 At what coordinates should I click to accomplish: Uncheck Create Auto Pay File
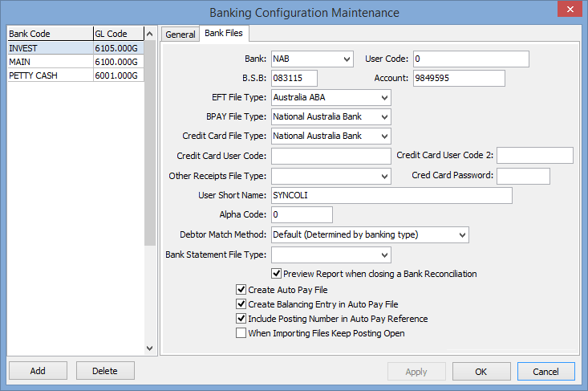(x=241, y=290)
